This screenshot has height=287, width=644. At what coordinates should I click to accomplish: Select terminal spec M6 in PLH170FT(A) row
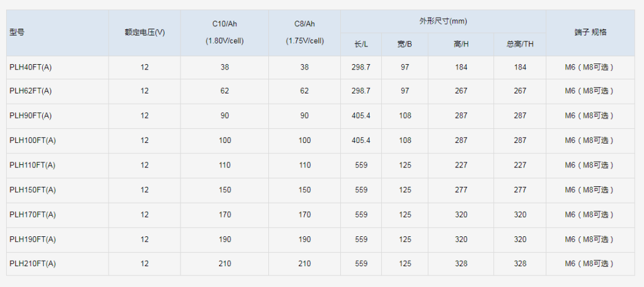click(x=590, y=214)
